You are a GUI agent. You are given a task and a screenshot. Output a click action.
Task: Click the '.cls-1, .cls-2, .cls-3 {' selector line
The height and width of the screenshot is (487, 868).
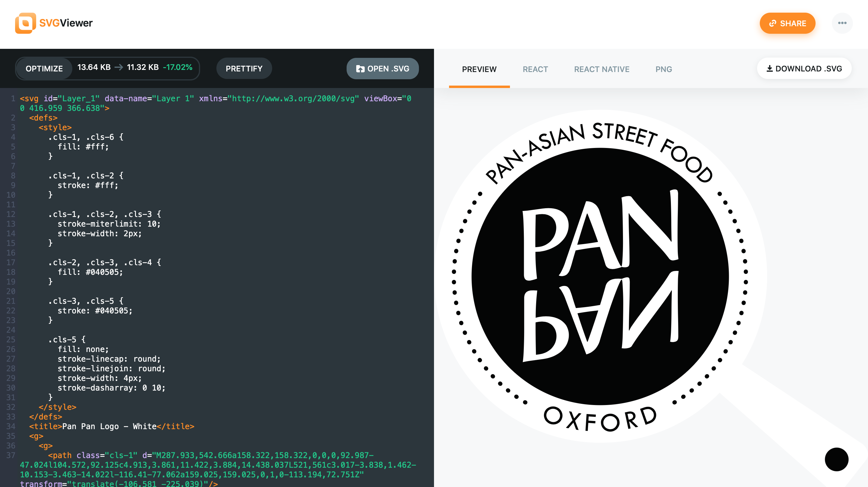(105, 214)
